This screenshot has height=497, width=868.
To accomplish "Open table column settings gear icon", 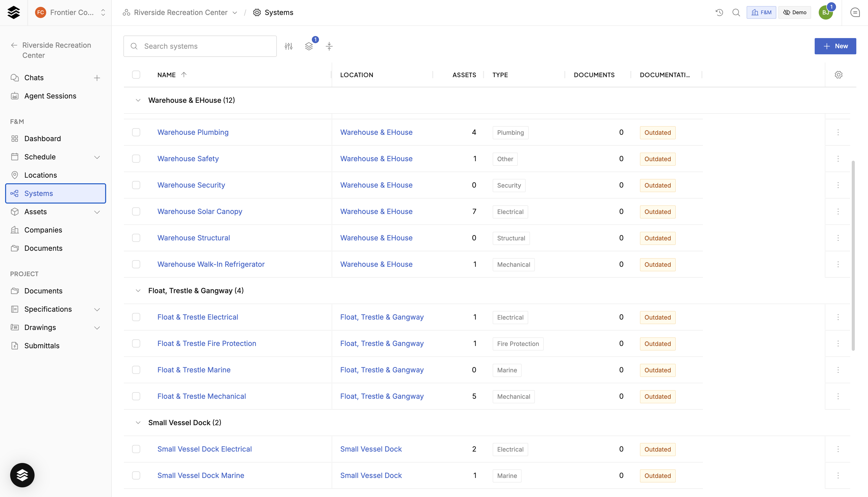I will click(839, 75).
